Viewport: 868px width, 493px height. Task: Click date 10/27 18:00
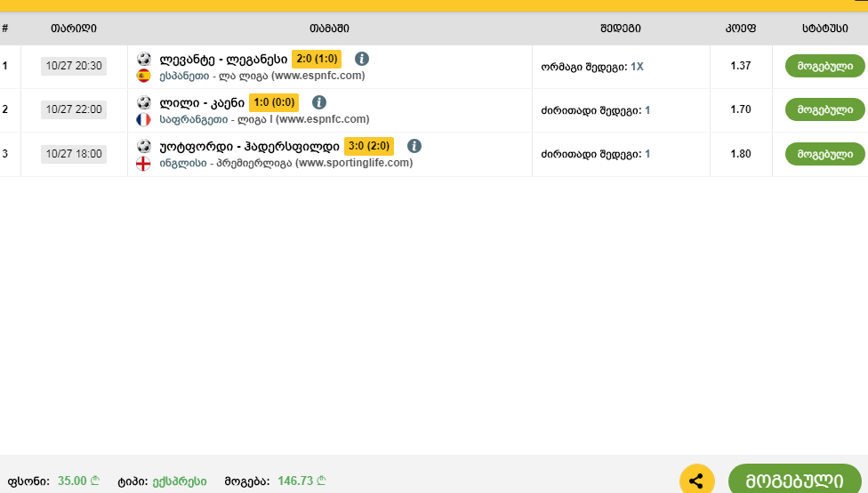point(74,154)
